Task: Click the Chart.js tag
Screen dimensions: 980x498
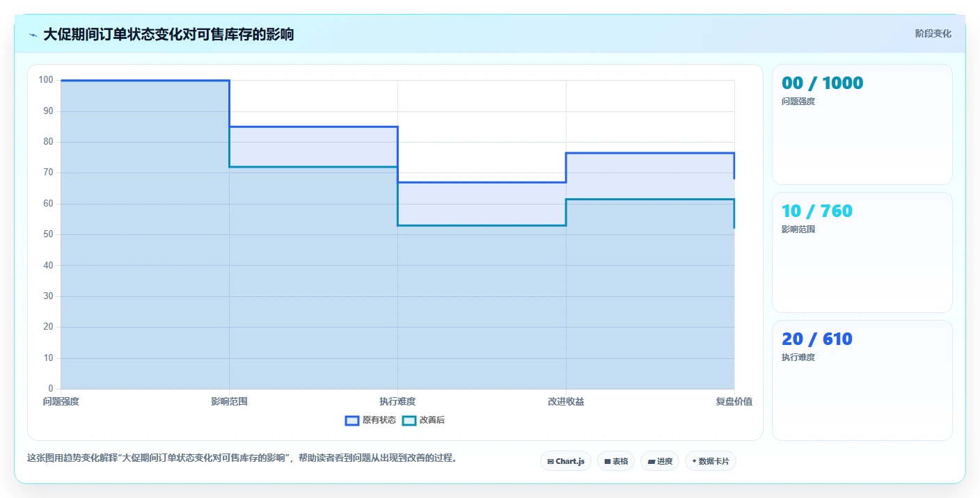Action: coord(566,461)
